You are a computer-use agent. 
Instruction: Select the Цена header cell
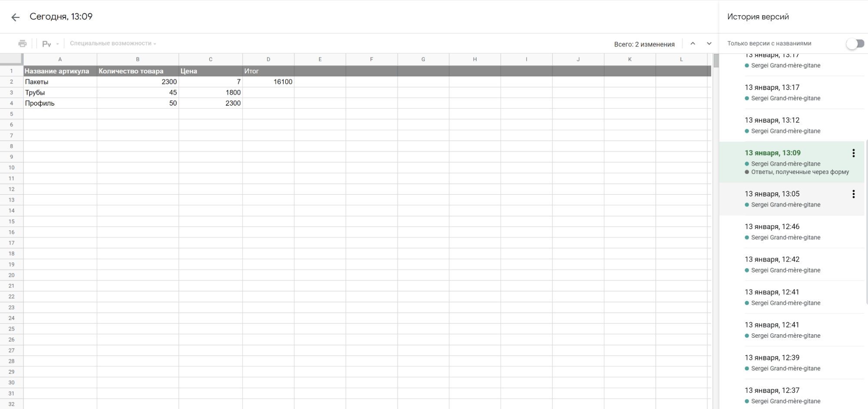(x=211, y=71)
